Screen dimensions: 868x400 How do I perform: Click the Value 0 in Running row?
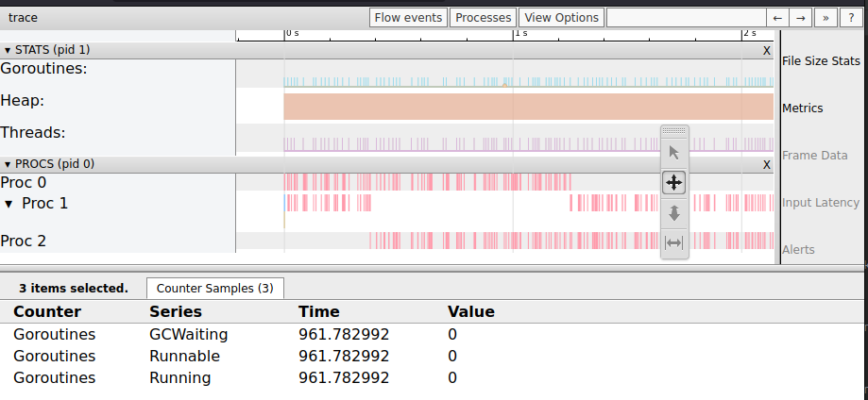452,378
